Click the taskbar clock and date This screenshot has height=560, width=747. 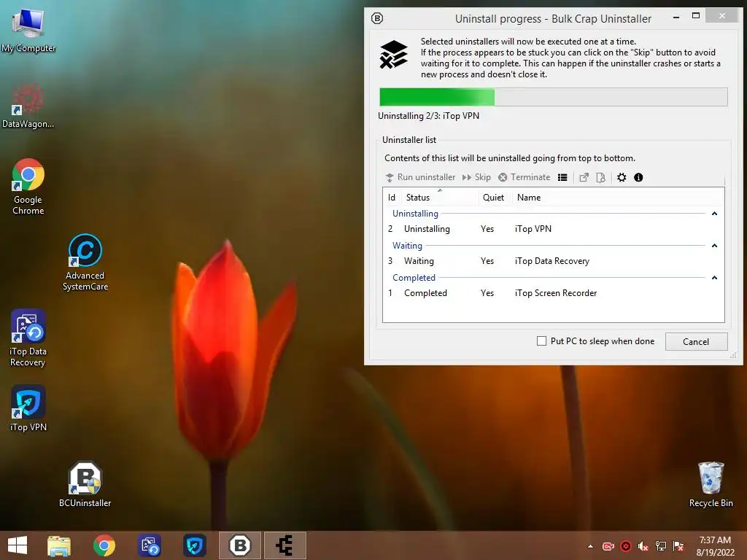click(x=715, y=546)
